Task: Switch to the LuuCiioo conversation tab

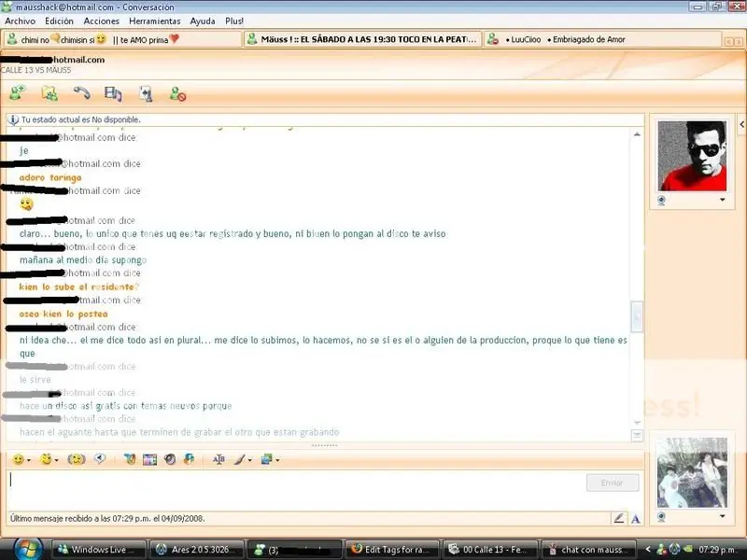Action: pyautogui.click(x=602, y=39)
